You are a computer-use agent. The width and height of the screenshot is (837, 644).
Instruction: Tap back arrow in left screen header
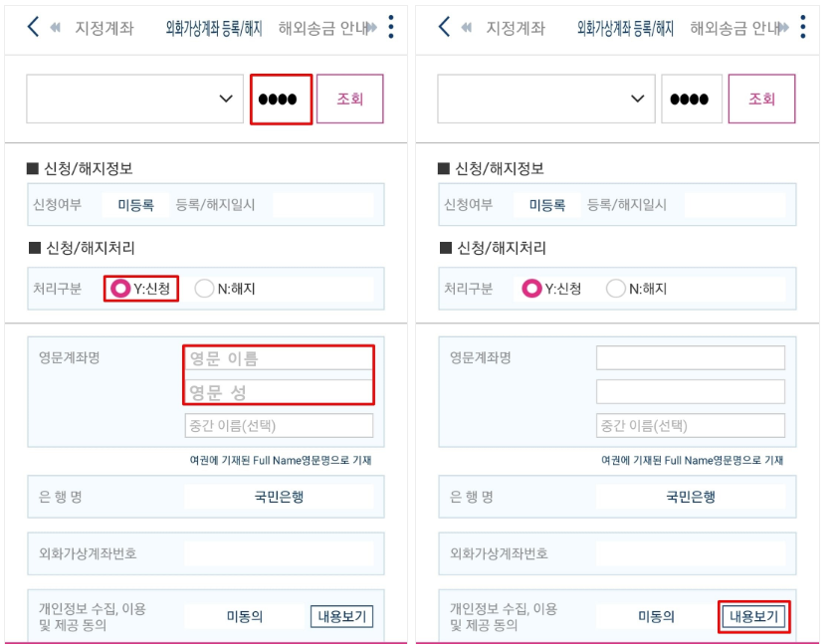pyautogui.click(x=33, y=26)
